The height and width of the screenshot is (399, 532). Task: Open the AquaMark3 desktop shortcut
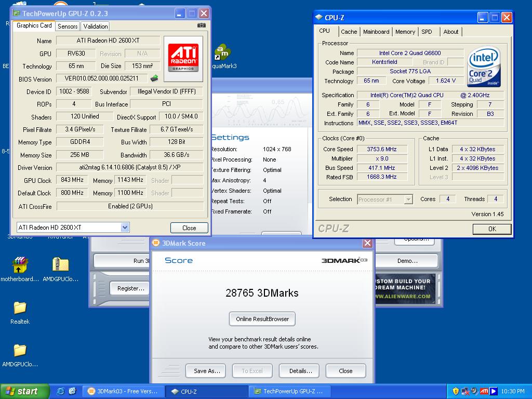(x=223, y=56)
